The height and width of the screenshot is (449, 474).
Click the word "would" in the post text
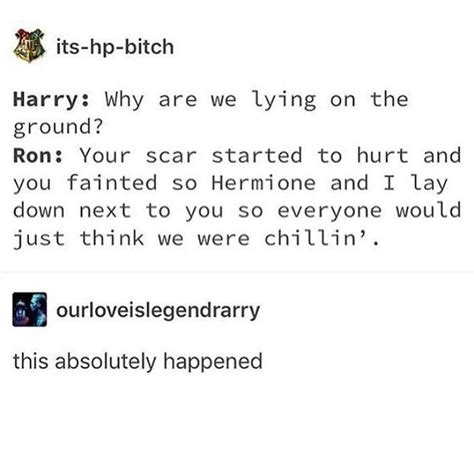click(428, 211)
